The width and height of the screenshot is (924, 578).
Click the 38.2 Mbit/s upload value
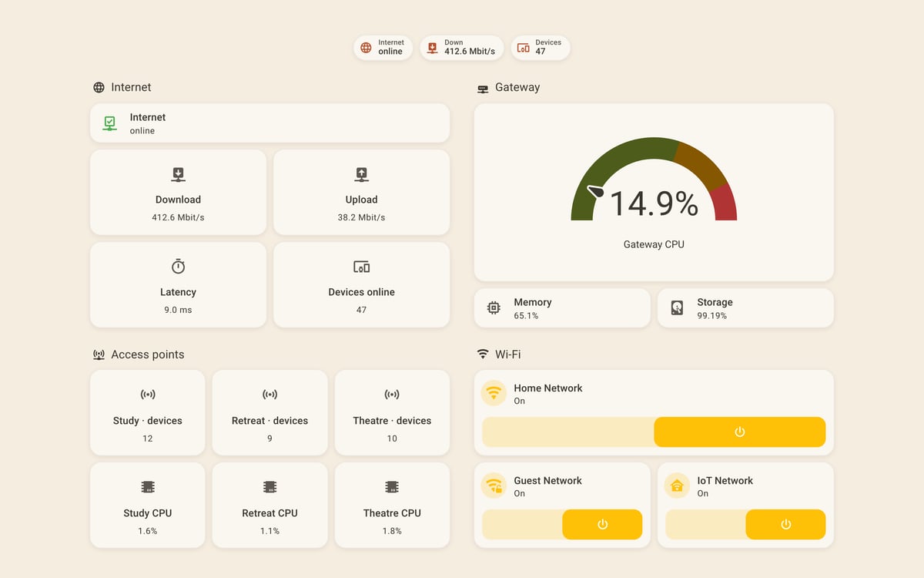361,217
